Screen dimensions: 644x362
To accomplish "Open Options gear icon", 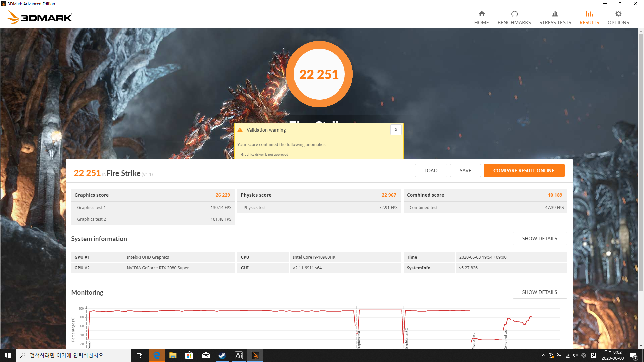I will click(x=618, y=14).
